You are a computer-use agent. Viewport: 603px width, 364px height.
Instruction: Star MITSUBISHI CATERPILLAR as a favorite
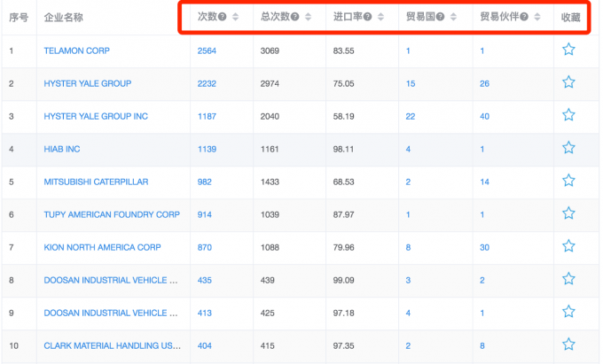click(x=568, y=181)
